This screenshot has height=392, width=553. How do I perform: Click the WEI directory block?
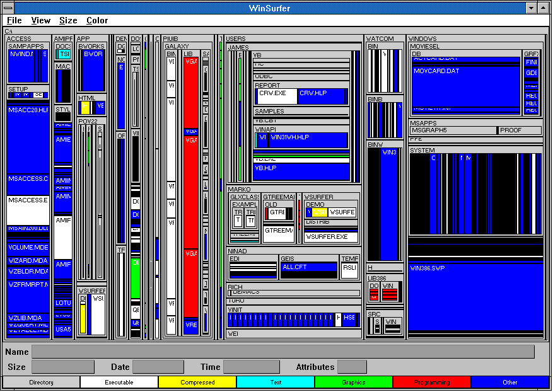[x=294, y=333]
